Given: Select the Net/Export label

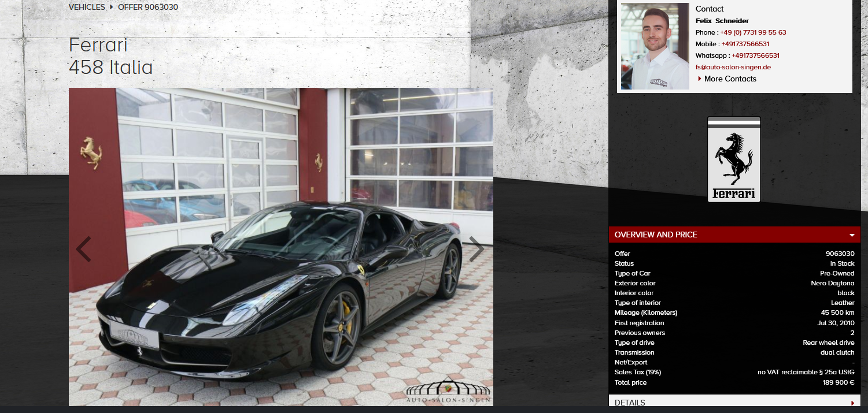Looking at the screenshot, I should click(631, 362).
